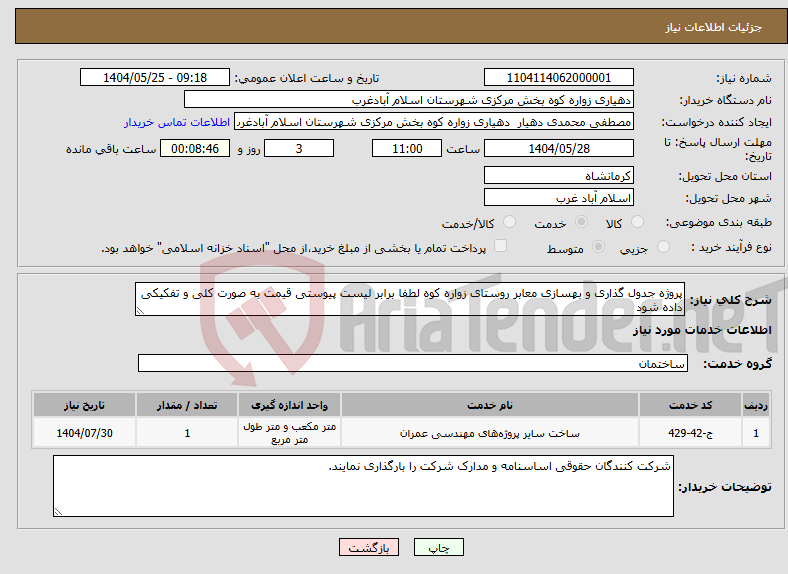Click the ردیف column header

756,405
